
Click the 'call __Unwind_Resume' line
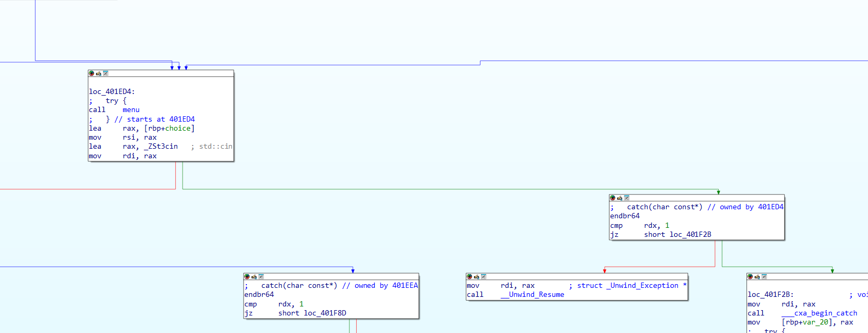pyautogui.click(x=515, y=295)
